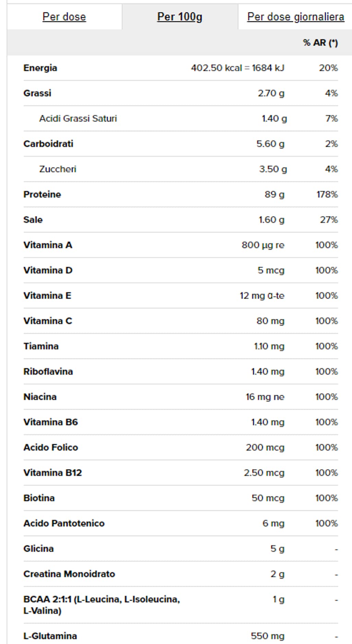Select the Riboflavina row label
Viewport: 352px width, 644px height.
pos(48,372)
